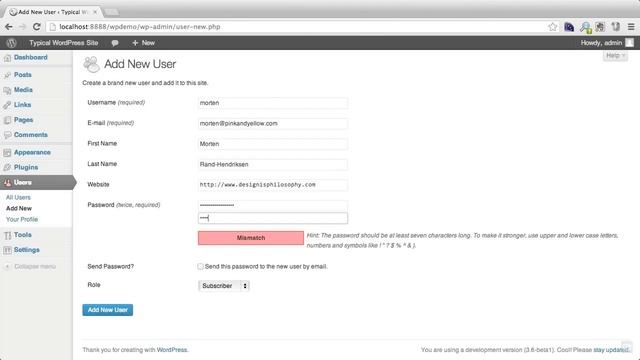Click the Collapse menu label

(x=35, y=267)
